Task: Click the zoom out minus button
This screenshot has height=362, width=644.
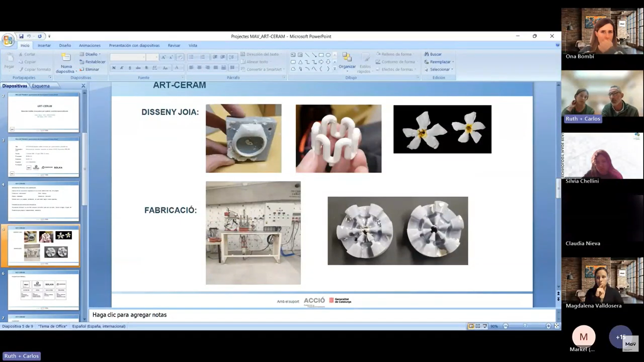Action: point(506,326)
